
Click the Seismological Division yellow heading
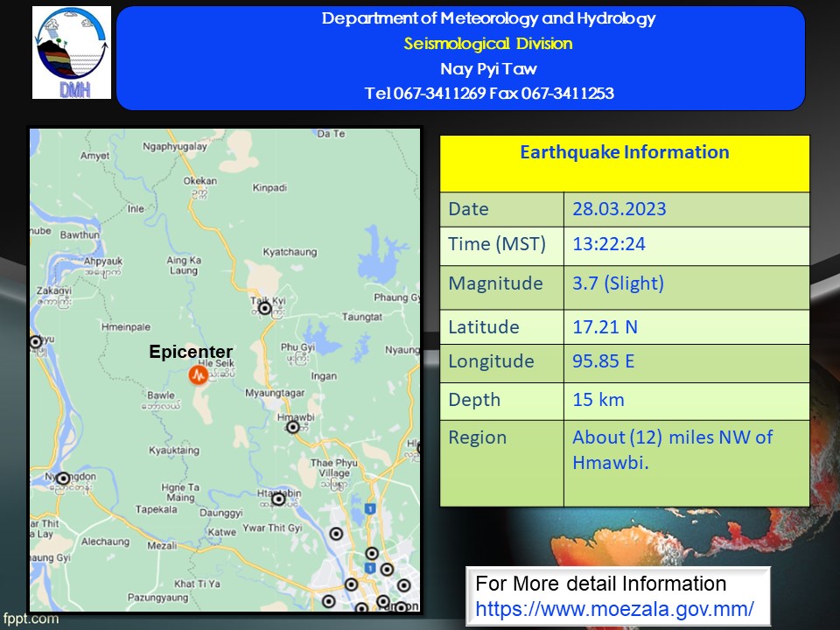488,44
